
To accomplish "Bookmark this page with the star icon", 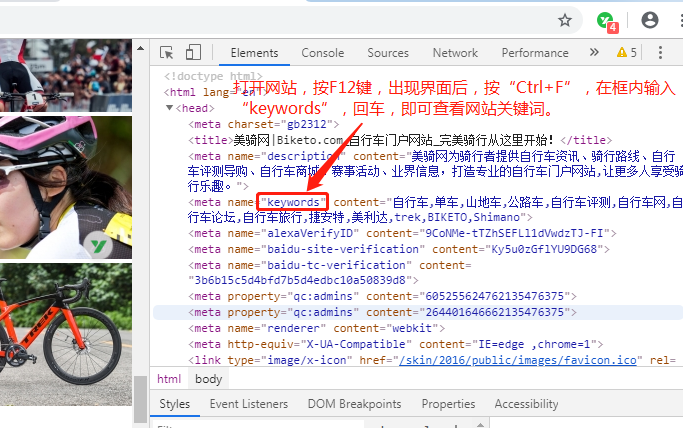I will tap(565, 20).
